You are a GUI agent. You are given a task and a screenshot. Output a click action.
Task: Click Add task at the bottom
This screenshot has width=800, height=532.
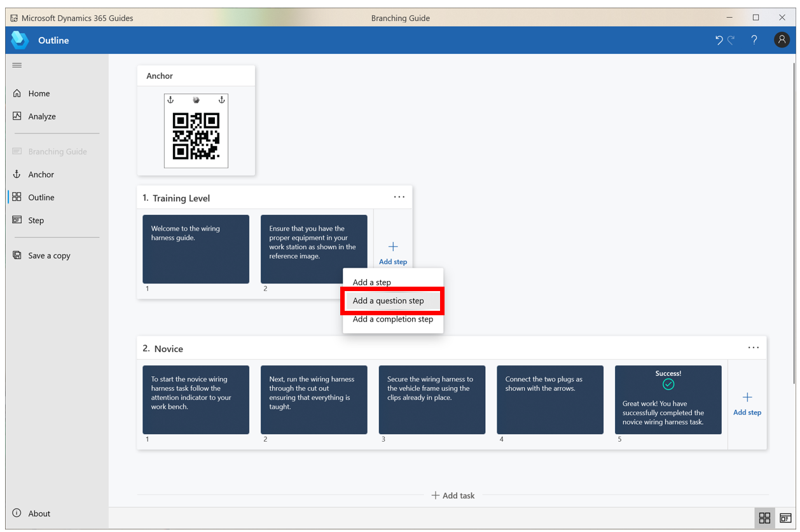[453, 495]
